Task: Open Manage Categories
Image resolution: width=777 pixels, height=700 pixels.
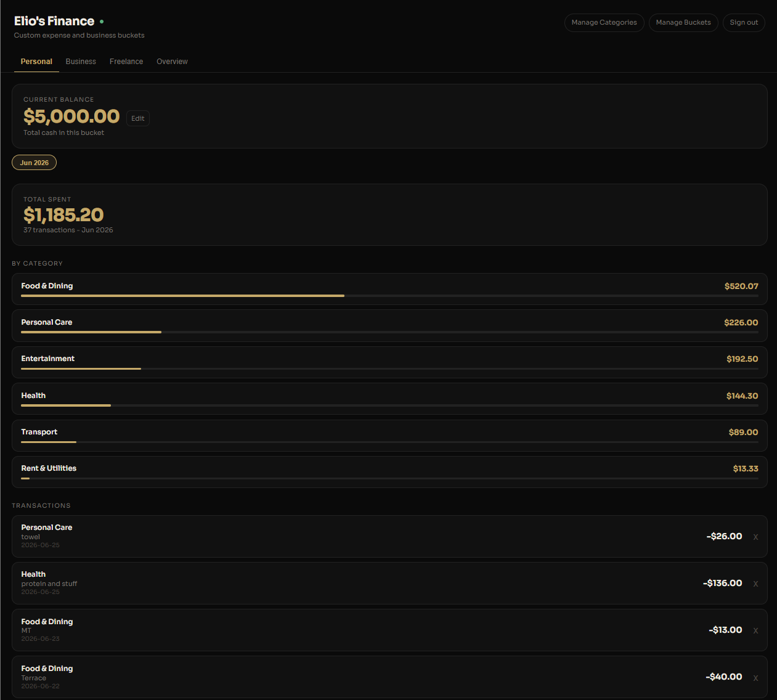Action: click(x=604, y=23)
